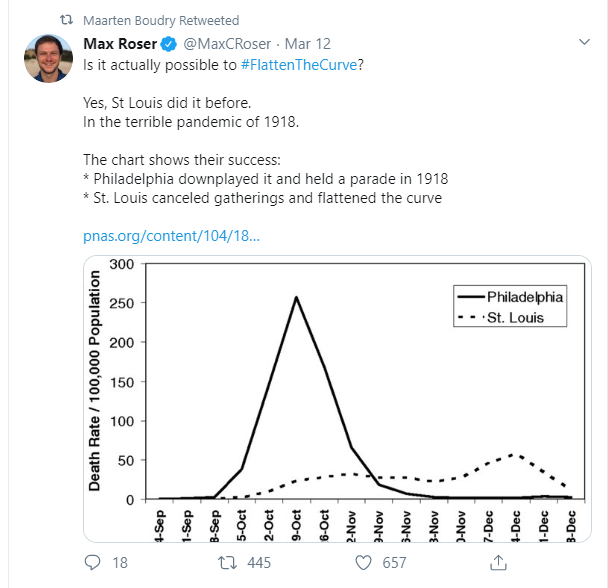608x588 pixels.
Task: Expand the tweet options chevron menu
Action: click(x=586, y=43)
